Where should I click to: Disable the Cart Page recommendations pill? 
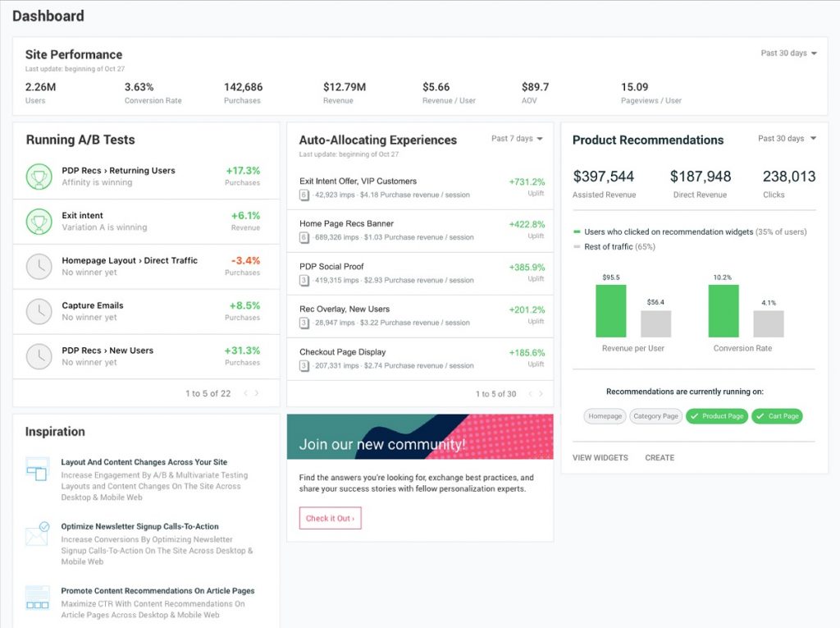[778, 416]
